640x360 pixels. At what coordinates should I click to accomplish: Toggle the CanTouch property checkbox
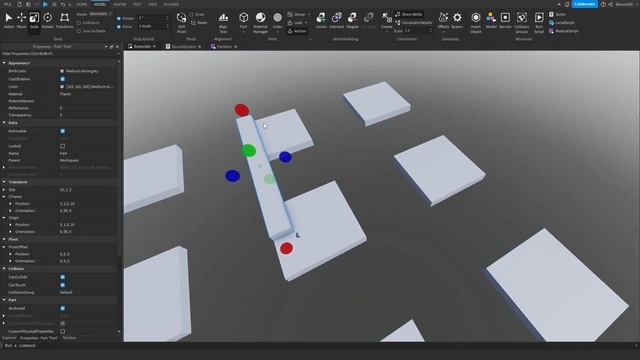point(62,285)
